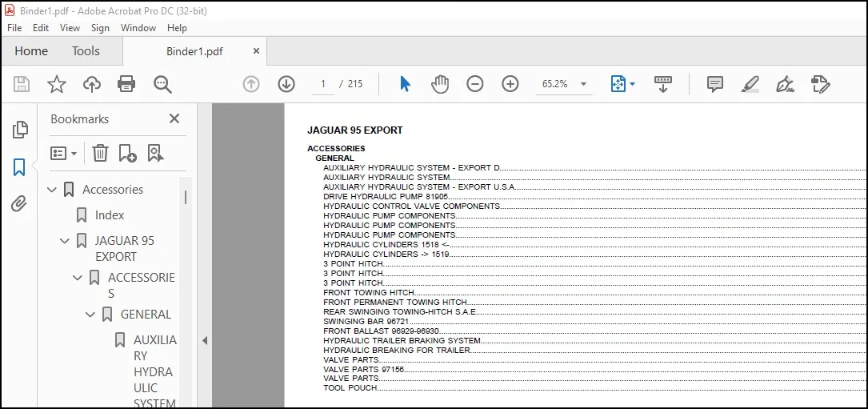Switch to the Tools tab
This screenshot has height=409, width=868.
(86, 51)
